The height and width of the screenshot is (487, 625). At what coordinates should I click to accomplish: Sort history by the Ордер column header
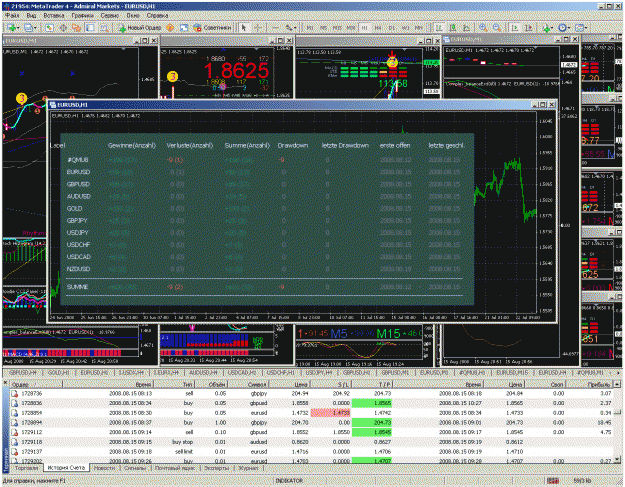36,385
